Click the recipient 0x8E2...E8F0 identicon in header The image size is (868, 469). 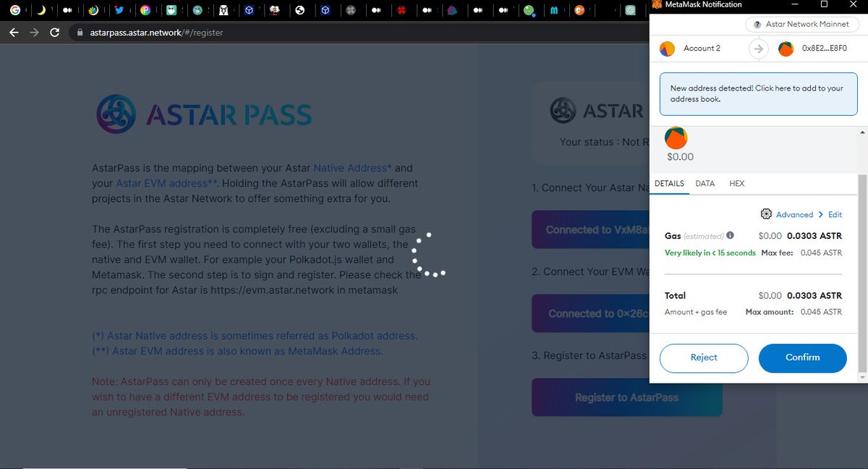786,48
